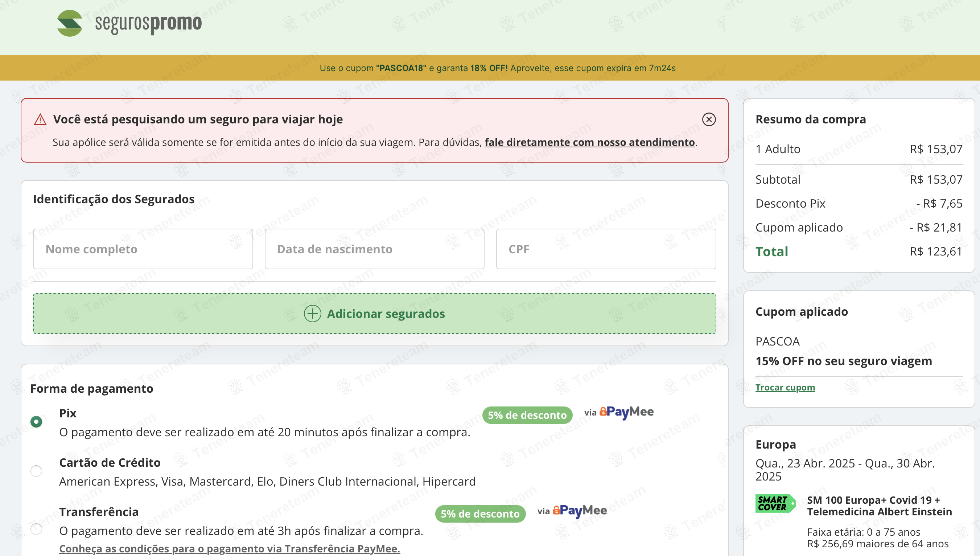Click the 'Desconto Pix' row label
Image resolution: width=980 pixels, height=556 pixels.
click(x=790, y=204)
